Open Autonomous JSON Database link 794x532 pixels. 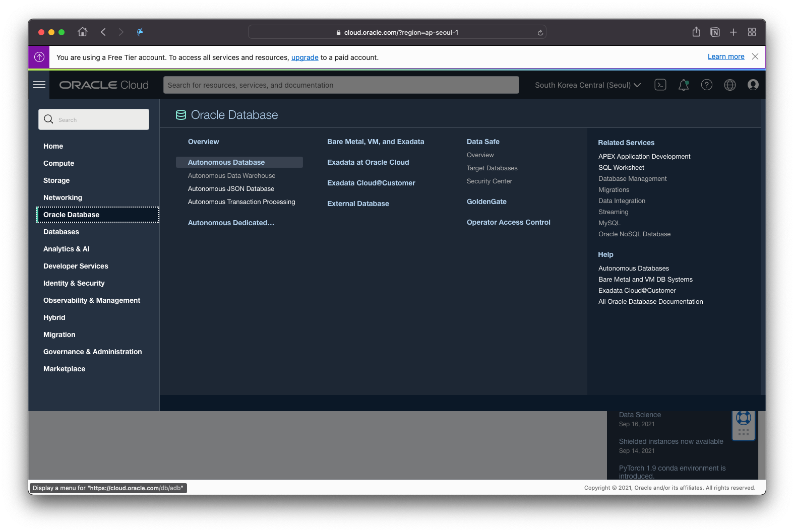pyautogui.click(x=231, y=189)
